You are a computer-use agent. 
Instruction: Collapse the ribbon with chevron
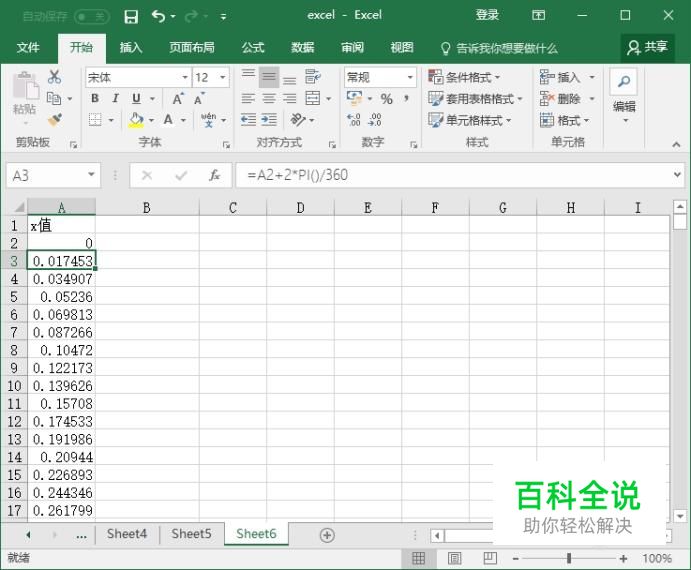coord(676,144)
